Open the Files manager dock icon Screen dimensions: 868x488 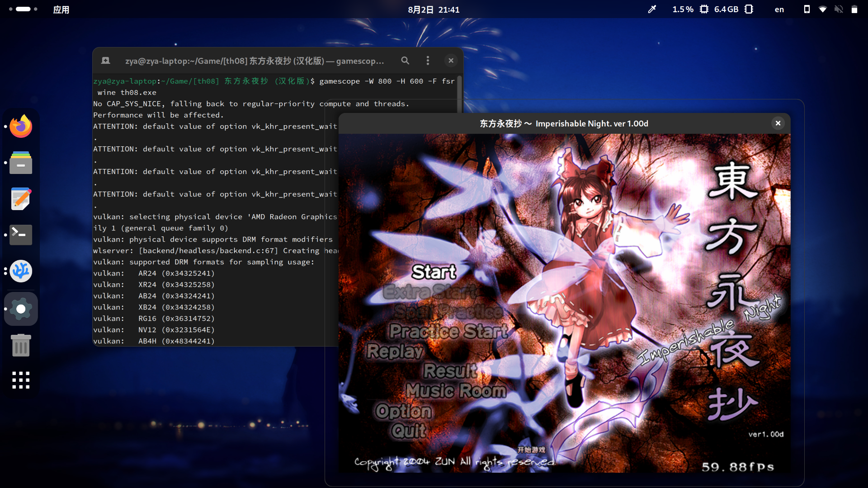pos(21,163)
